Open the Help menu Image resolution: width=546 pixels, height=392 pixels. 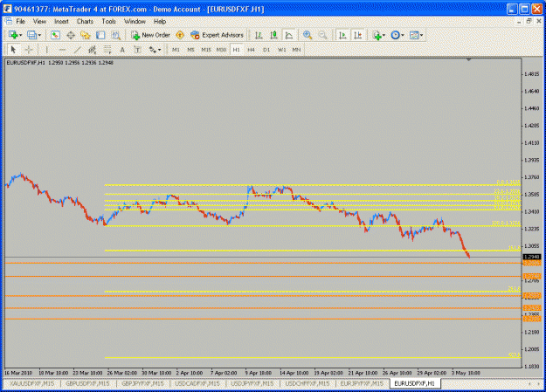[x=160, y=22]
